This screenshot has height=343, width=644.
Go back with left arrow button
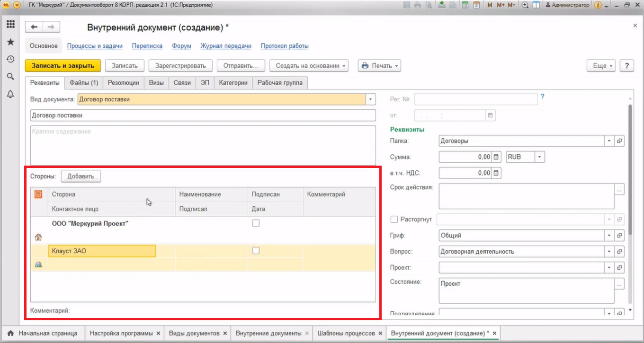pos(34,27)
